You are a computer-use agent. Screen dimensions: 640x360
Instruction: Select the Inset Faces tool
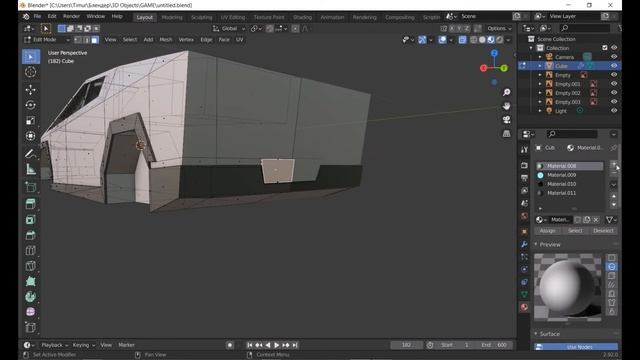[x=31, y=220]
